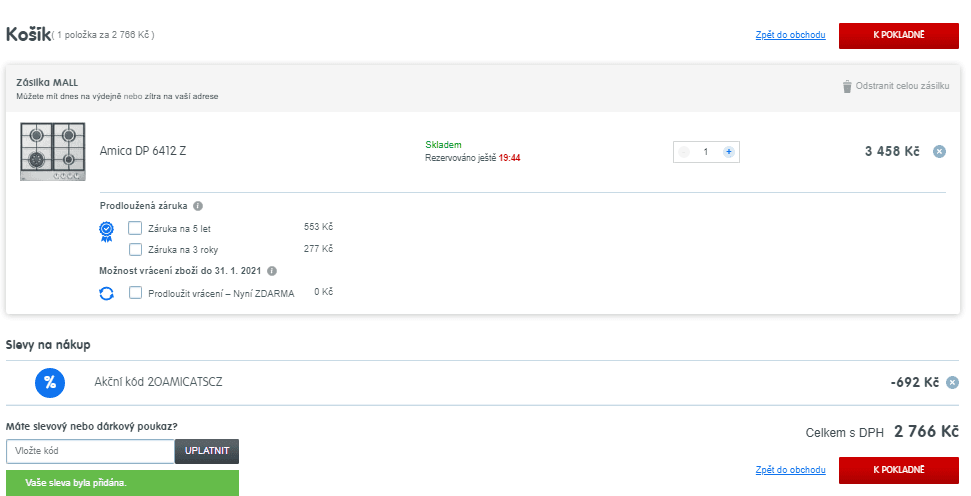Check Záruka na 3 roky
The width and height of the screenshot is (971, 496).
[x=135, y=250]
